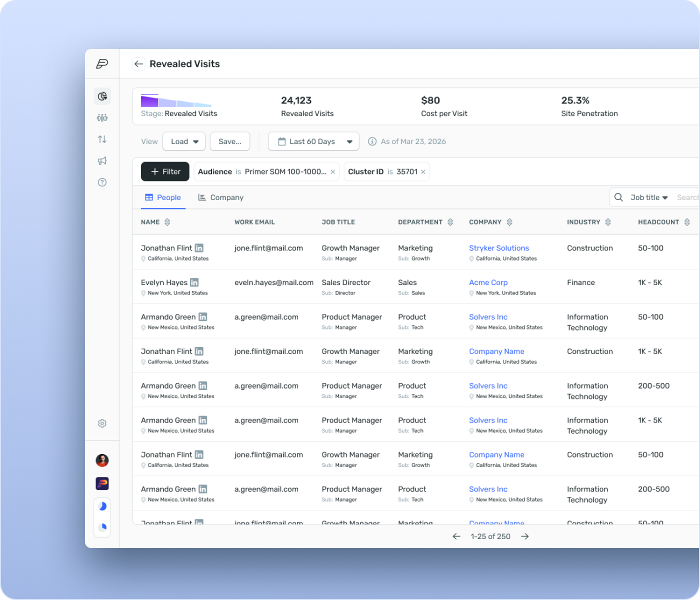The width and height of the screenshot is (700, 600).
Task: Go to next page of results
Action: (x=525, y=536)
